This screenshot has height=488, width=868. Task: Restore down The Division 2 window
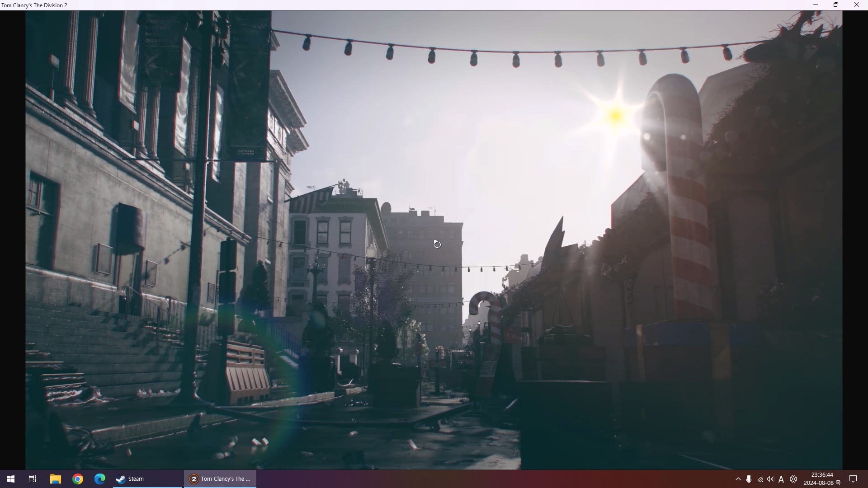[x=836, y=5]
